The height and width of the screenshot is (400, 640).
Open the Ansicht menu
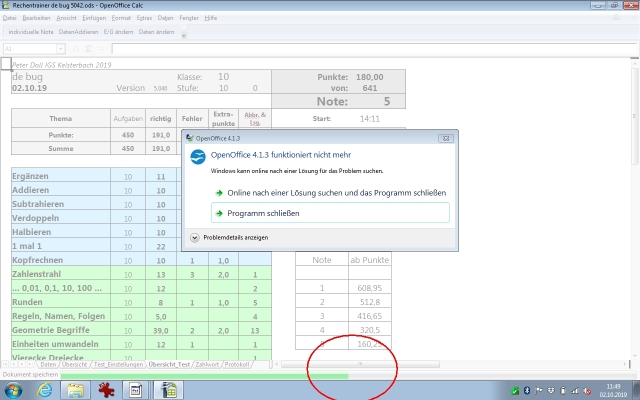[x=67, y=18]
